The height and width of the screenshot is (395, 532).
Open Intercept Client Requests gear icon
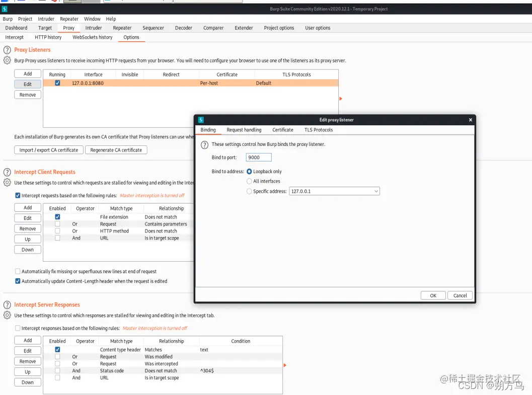pos(7,183)
